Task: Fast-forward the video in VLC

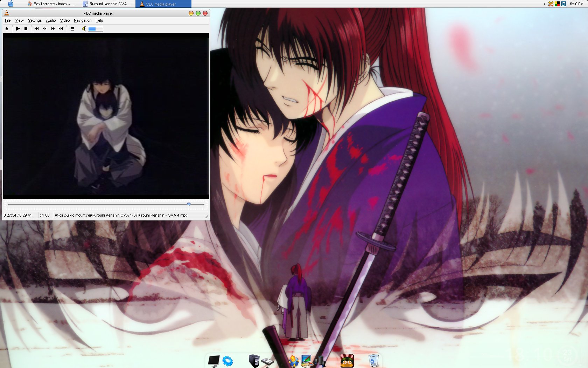Action: (x=53, y=29)
